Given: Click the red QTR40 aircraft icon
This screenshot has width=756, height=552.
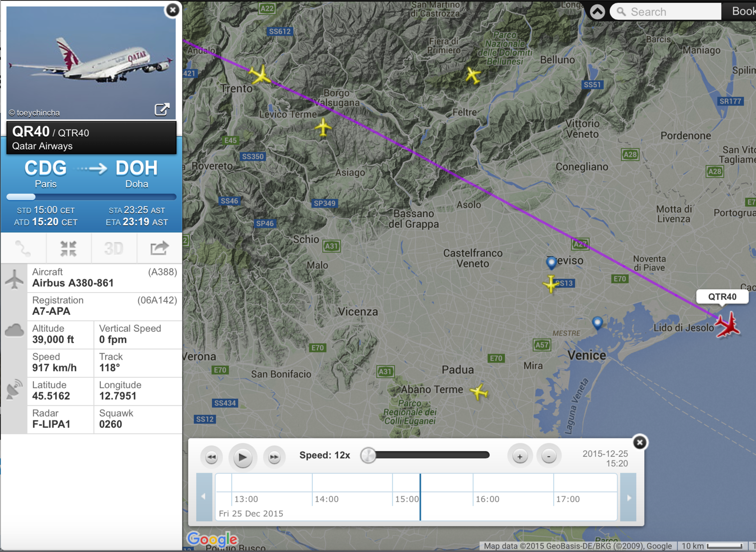Looking at the screenshot, I should point(728,325).
